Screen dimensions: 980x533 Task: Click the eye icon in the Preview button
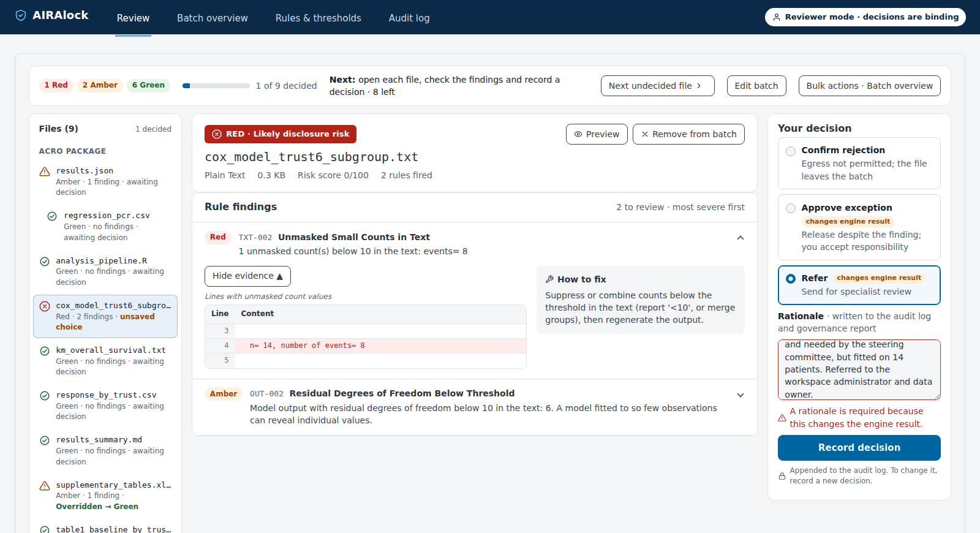578,134
